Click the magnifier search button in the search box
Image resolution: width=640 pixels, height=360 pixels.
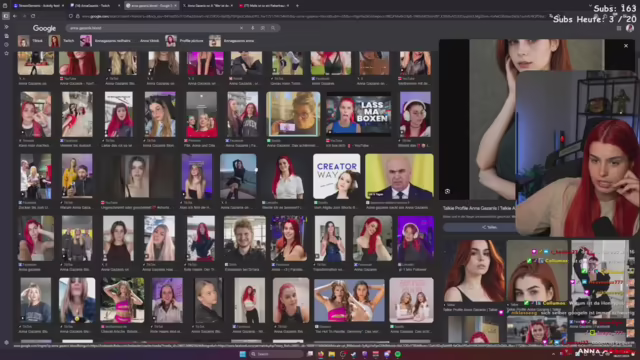coord(273,28)
